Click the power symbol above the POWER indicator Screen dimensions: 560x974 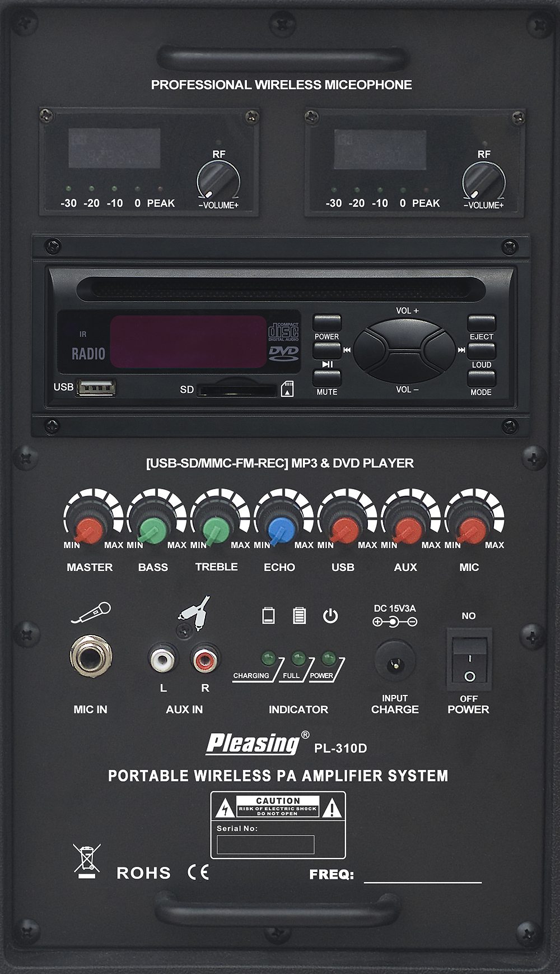(330, 616)
